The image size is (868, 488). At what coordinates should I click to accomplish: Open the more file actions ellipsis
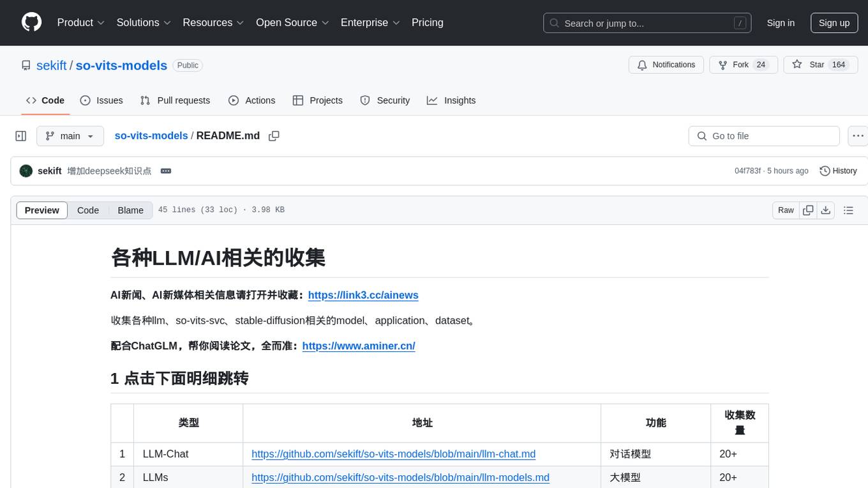(x=858, y=136)
